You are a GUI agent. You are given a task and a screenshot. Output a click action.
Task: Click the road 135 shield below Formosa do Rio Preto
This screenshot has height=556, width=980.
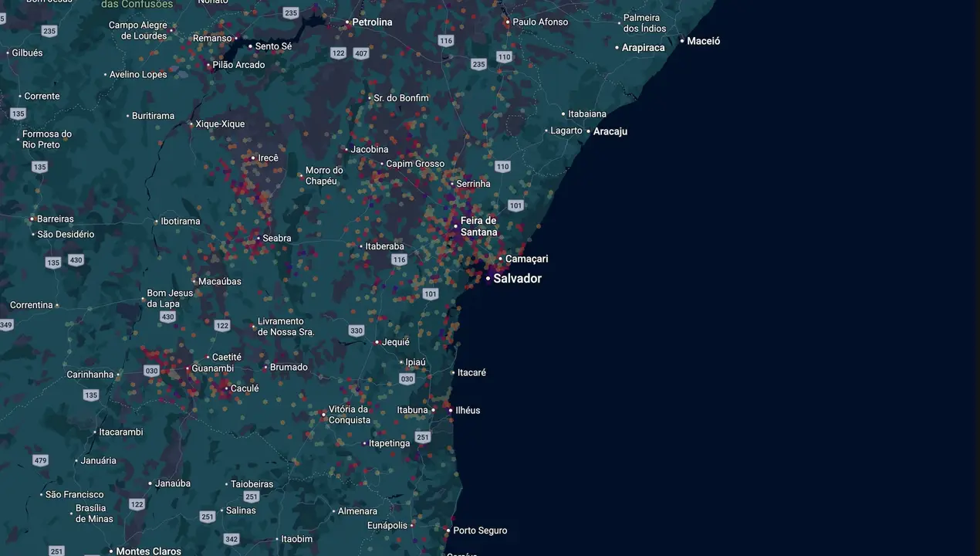(40, 167)
